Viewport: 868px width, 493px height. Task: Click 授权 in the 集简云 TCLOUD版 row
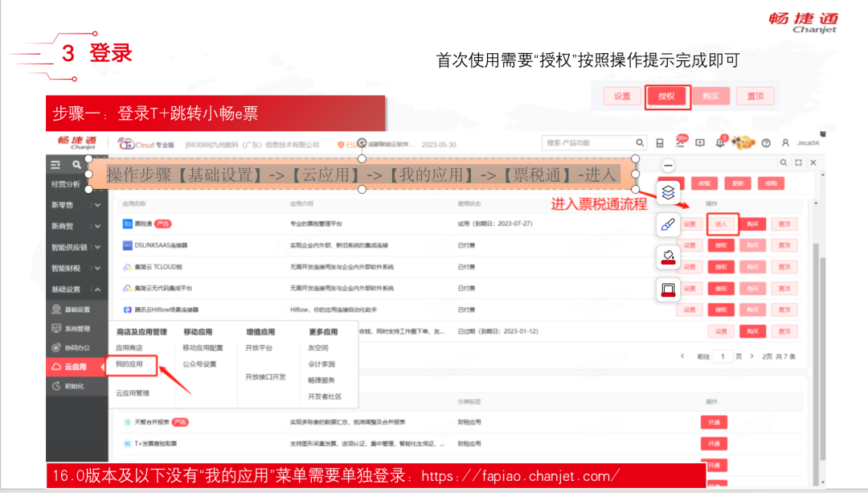pyautogui.click(x=721, y=267)
